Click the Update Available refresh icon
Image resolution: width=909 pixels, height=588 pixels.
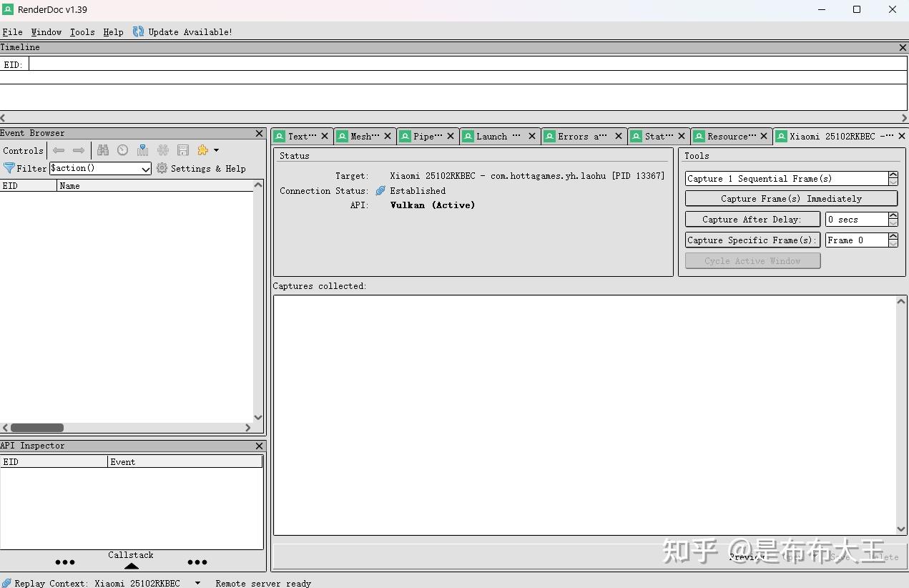click(138, 31)
